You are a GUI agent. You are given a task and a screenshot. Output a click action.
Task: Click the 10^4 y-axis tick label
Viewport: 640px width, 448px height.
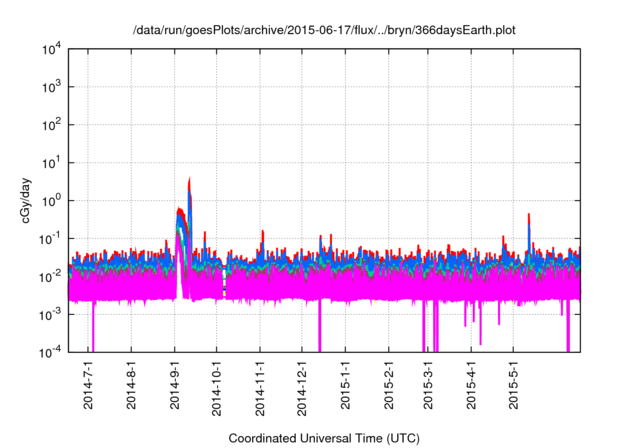click(x=51, y=49)
